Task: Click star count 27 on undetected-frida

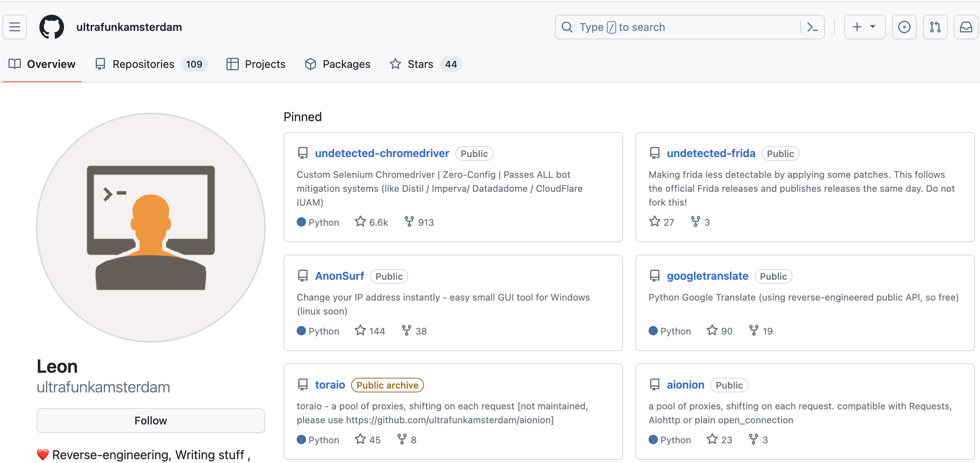Action: tap(661, 222)
